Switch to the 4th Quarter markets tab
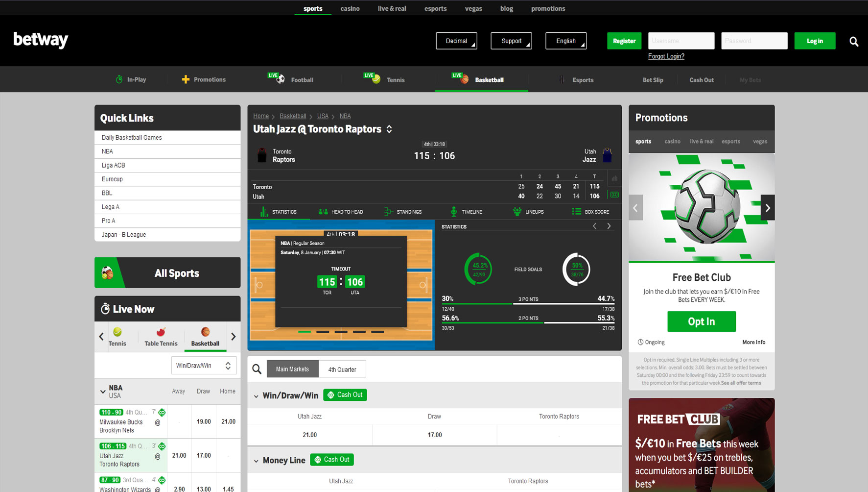The image size is (868, 492). pyautogui.click(x=342, y=369)
